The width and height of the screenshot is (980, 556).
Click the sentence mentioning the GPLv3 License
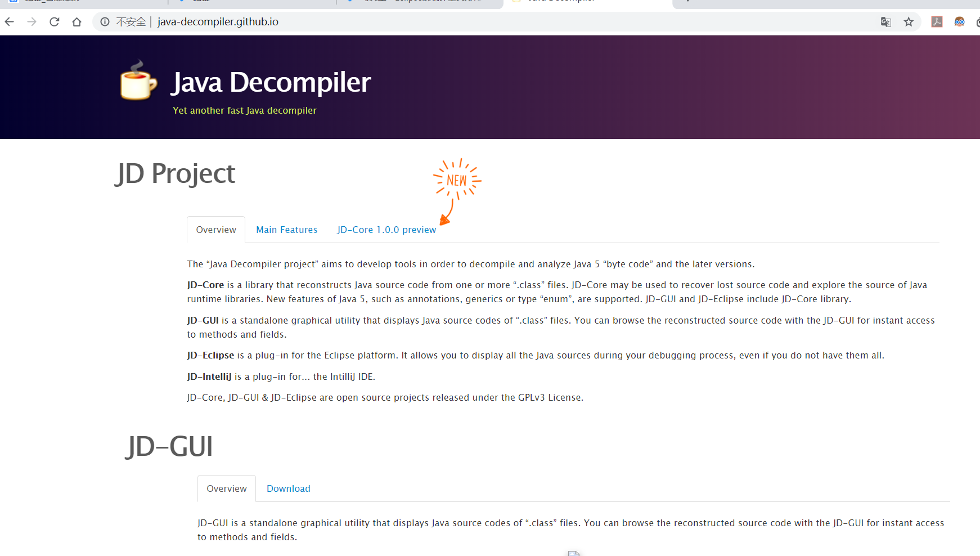[x=385, y=397]
